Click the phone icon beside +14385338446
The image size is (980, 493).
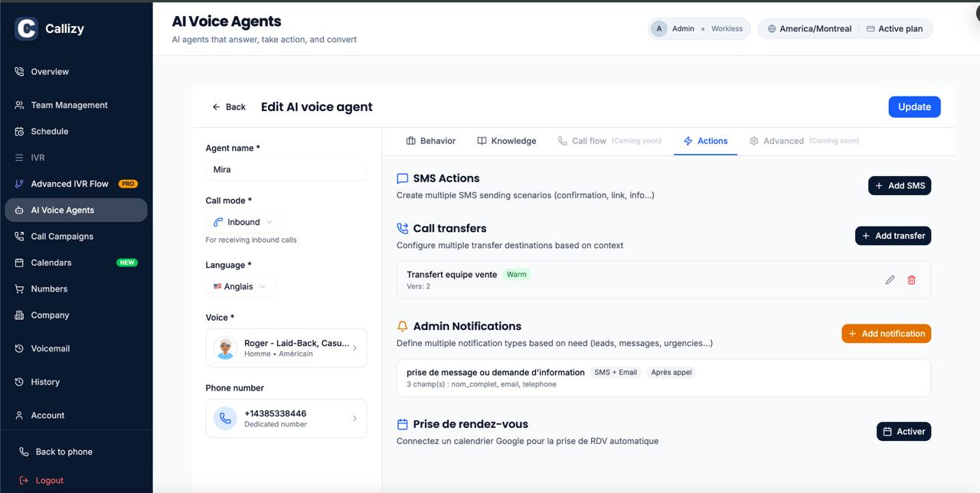click(225, 419)
